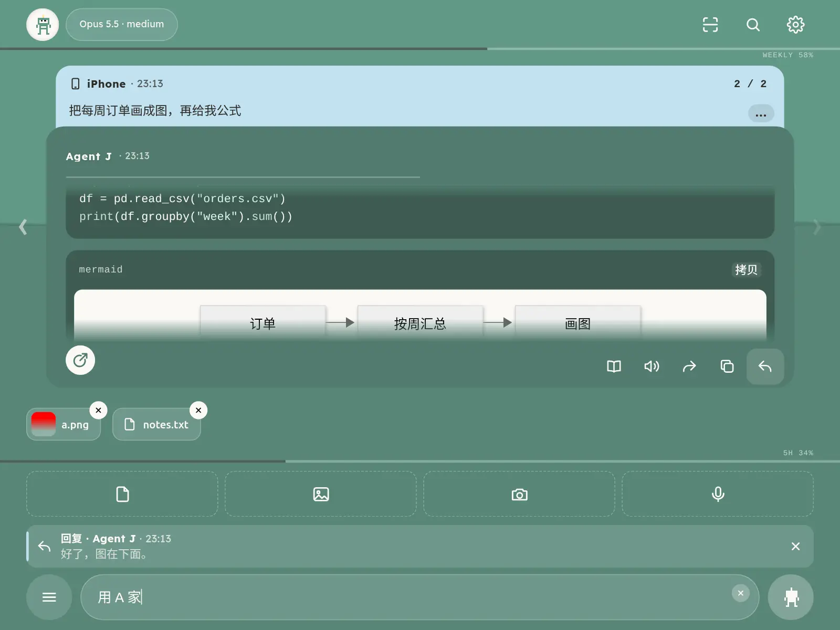The height and width of the screenshot is (630, 840).
Task: Copy the Agent J response
Action: pyautogui.click(x=727, y=366)
